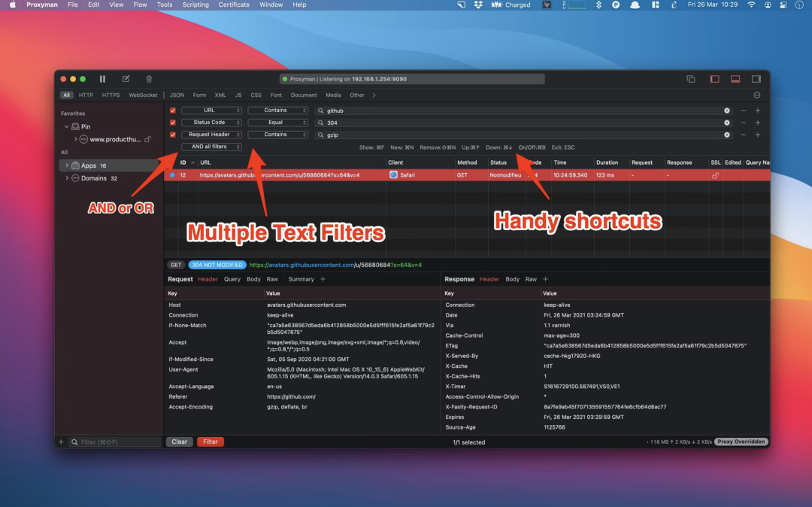Sort by the ID column header
Screen dimensions: 812x507
(x=187, y=162)
